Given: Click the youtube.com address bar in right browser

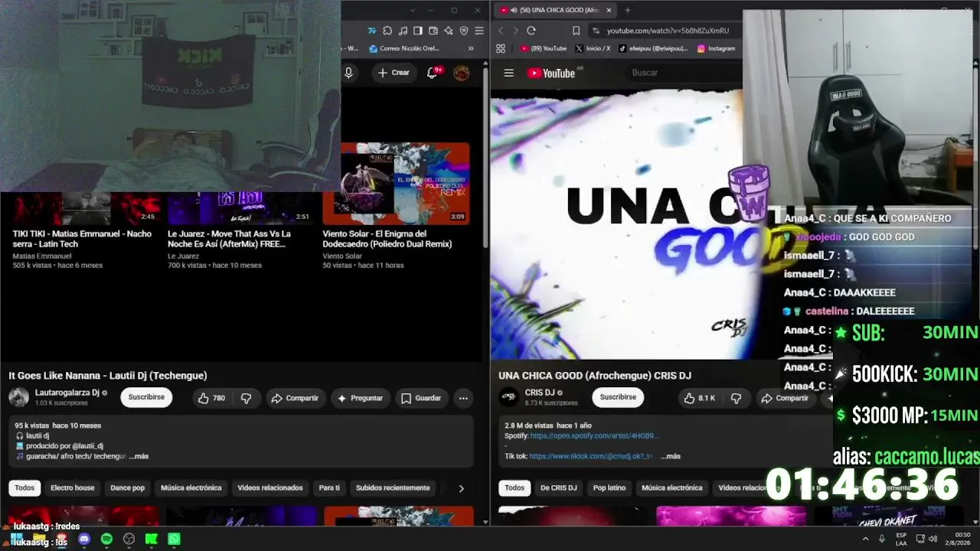Looking at the screenshot, I should (x=668, y=31).
